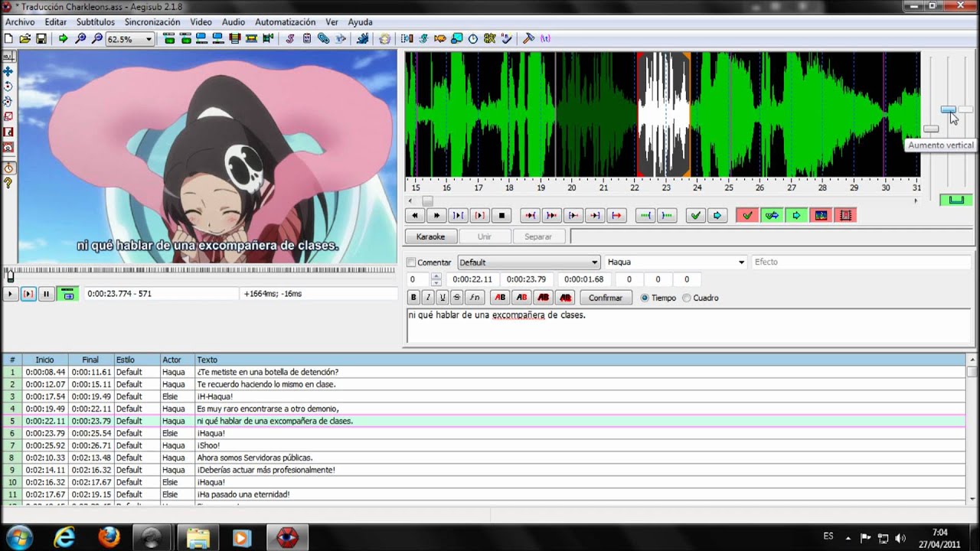Click the start time field 0:00:22.11
Viewport: 980px width, 551px height.
[472, 279]
